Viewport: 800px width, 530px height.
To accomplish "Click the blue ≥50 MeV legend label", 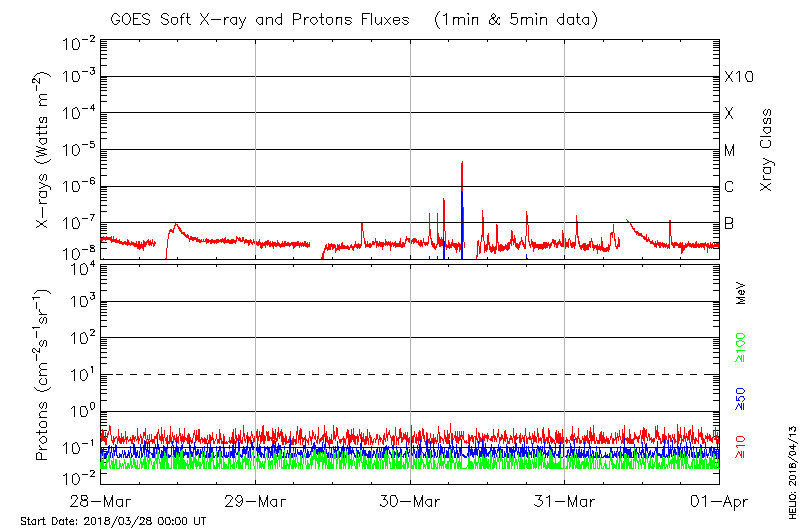I will 741,398.
